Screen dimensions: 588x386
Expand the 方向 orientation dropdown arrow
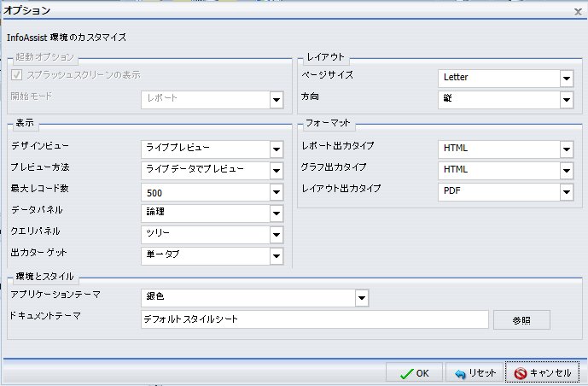(567, 100)
